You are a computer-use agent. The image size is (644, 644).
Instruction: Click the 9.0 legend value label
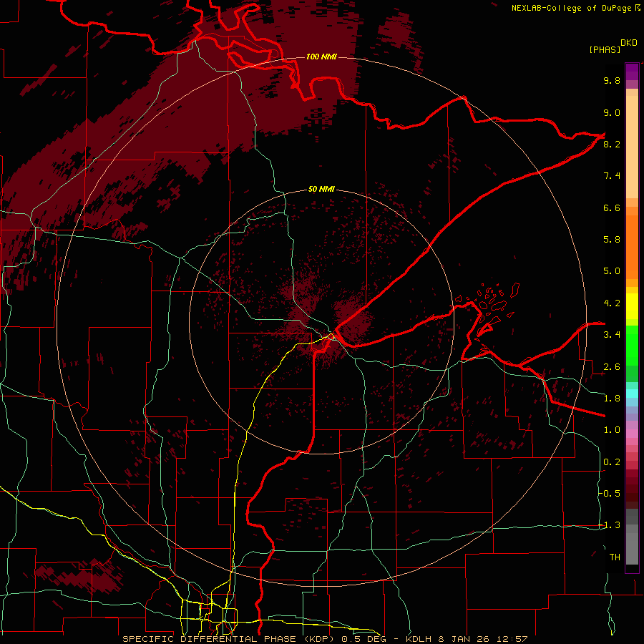(612, 112)
